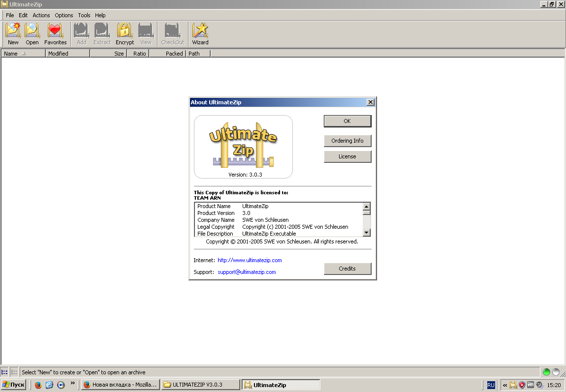
Task: Click the RU language indicator in tray
Action: point(491,385)
